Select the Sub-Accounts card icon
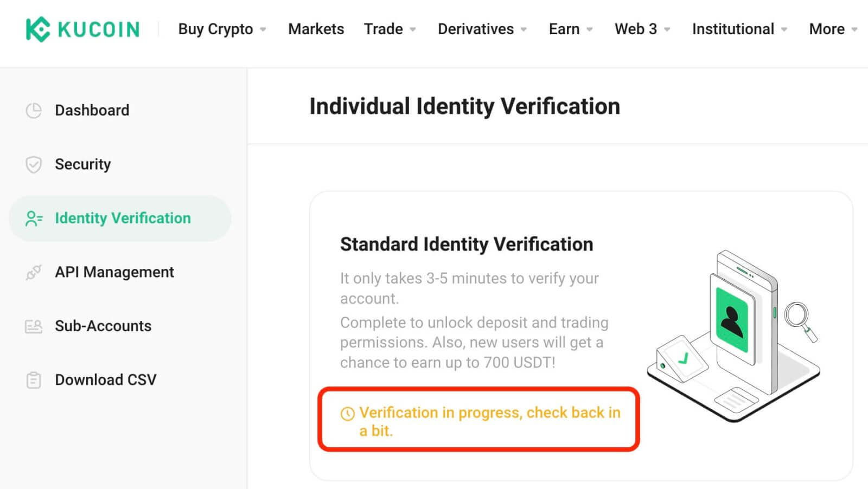The image size is (868, 489). point(34,326)
